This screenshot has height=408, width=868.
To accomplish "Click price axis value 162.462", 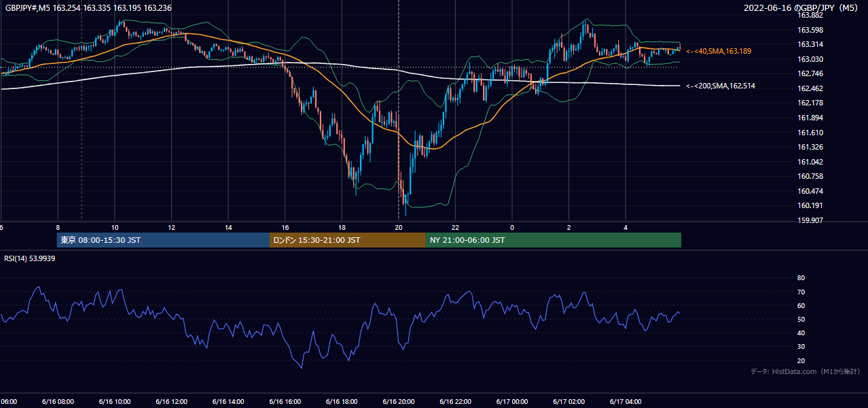I will point(810,88).
